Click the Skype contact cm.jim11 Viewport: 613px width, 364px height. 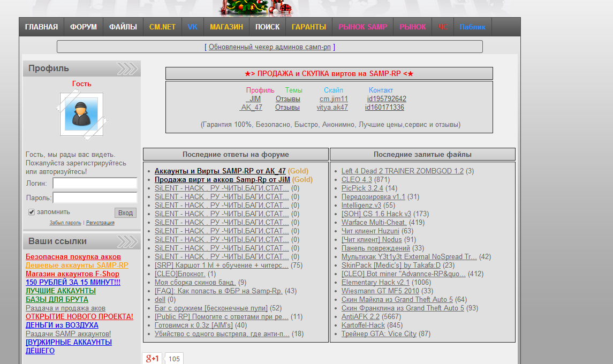(x=334, y=99)
